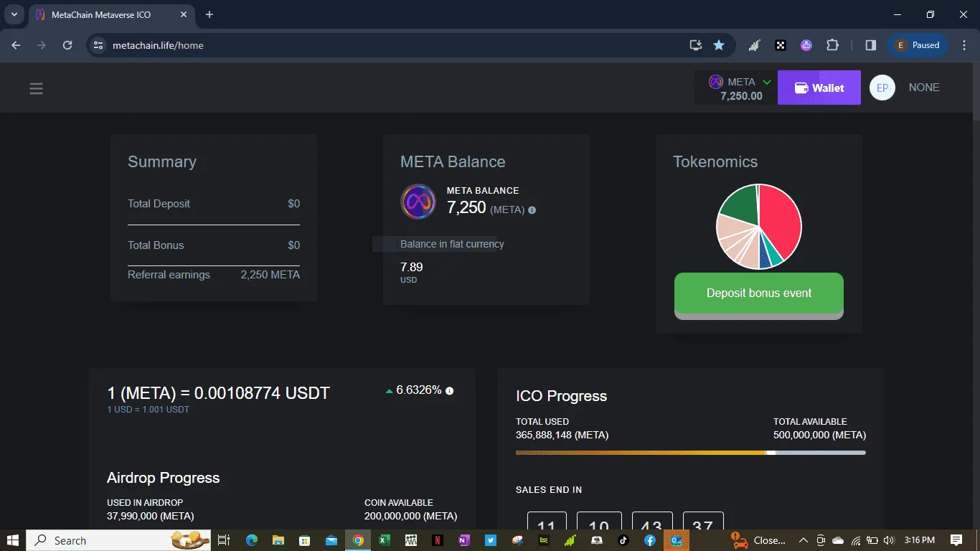Screen dimensions: 980x551
Task: Click the "Airdrop Progress" heading
Action: tap(164, 479)
